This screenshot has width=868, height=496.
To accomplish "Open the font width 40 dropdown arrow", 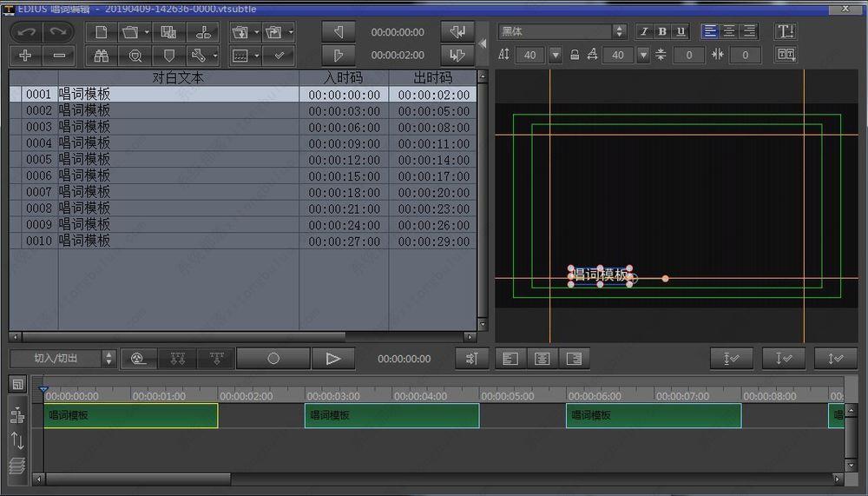I will tap(642, 55).
